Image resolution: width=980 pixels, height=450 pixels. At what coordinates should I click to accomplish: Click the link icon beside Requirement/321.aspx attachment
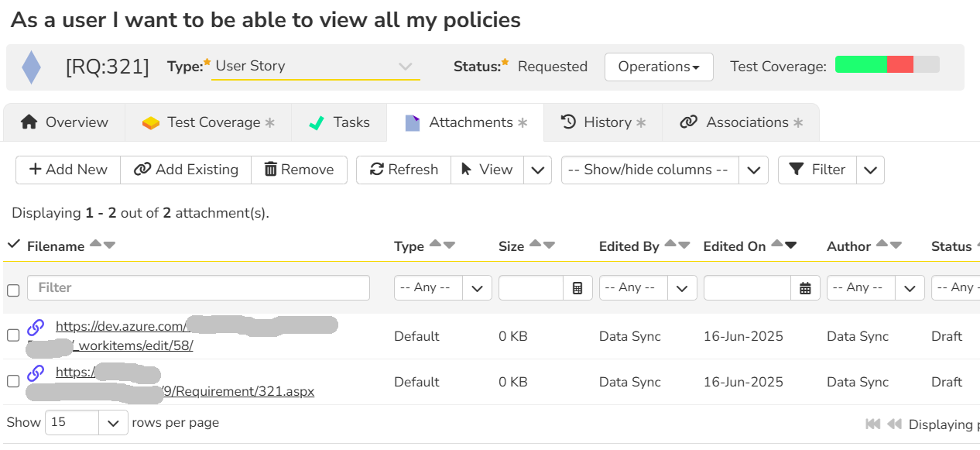pyautogui.click(x=36, y=373)
